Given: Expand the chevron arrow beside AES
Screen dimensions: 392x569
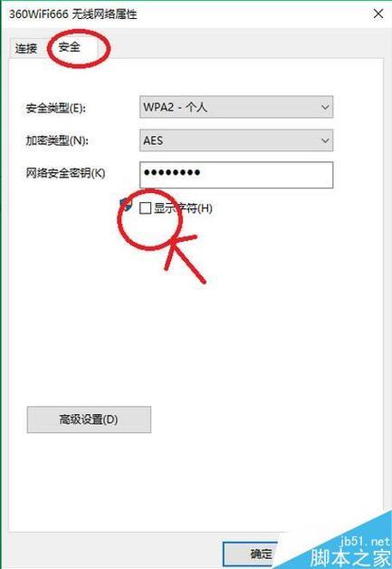Looking at the screenshot, I should [325, 140].
